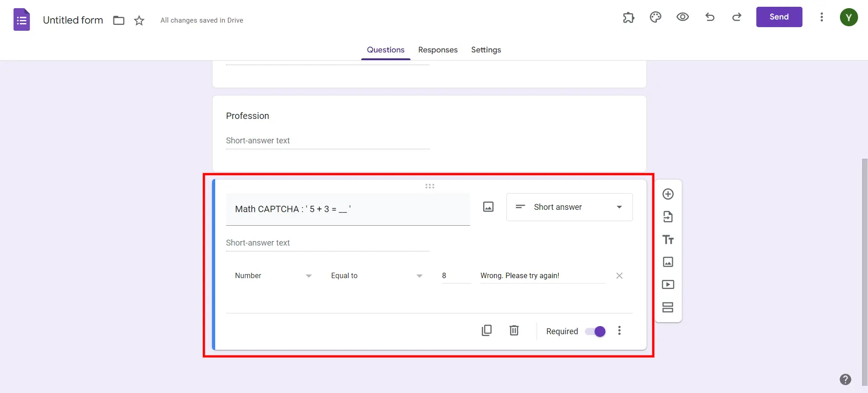Viewport: 868px width, 393px height.
Task: Import questions from side toolbar
Action: pos(668,217)
